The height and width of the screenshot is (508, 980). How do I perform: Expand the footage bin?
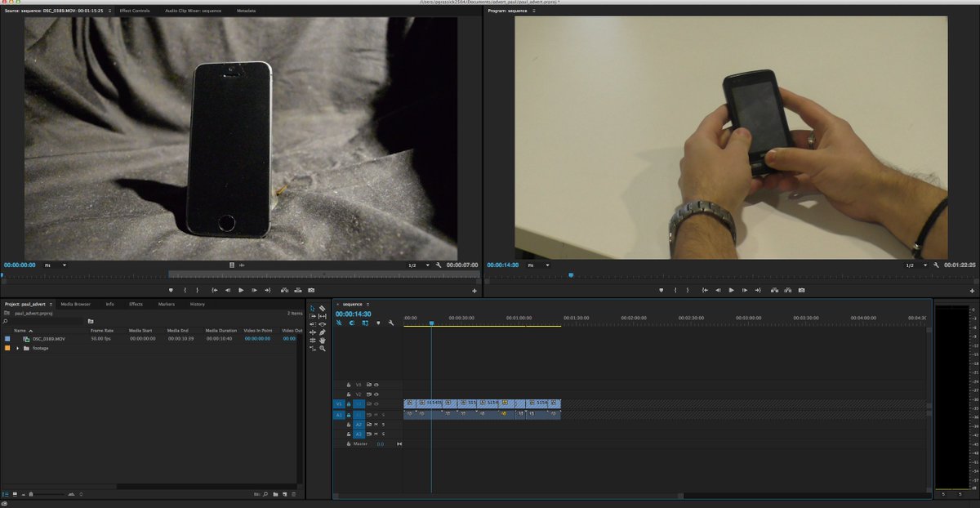[17, 348]
